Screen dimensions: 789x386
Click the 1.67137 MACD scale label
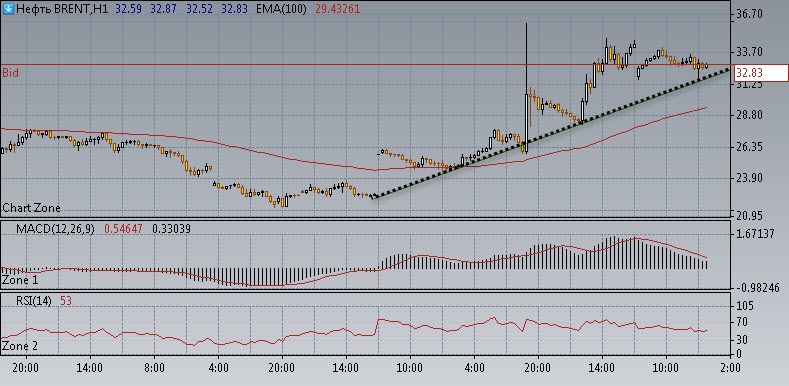coord(755,235)
